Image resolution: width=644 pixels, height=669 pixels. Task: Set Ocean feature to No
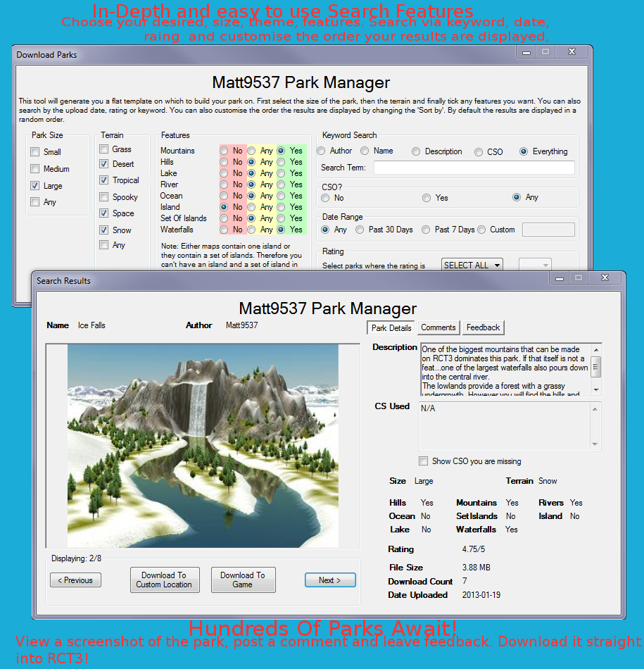coord(224,196)
